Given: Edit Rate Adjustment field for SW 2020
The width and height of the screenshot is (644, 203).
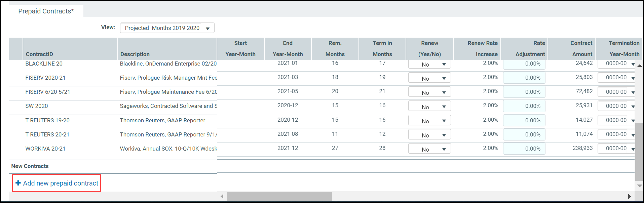Looking at the screenshot, I should [524, 106].
